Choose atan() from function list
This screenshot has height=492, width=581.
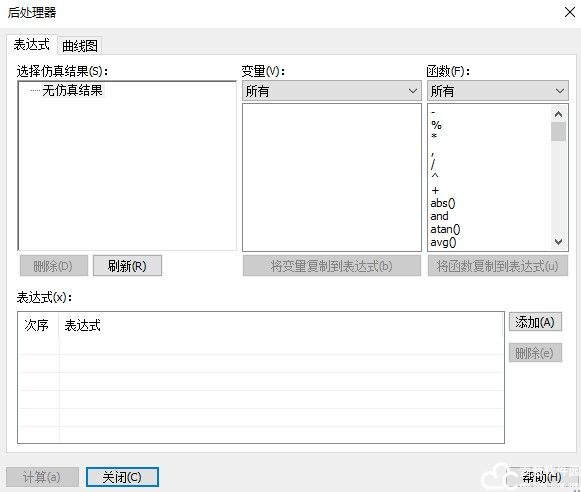[445, 229]
